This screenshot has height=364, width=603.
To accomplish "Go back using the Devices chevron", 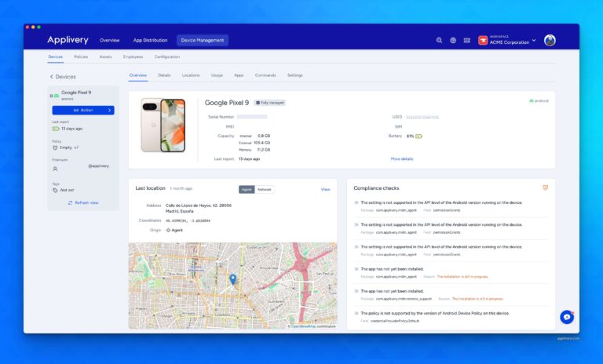I will [52, 77].
